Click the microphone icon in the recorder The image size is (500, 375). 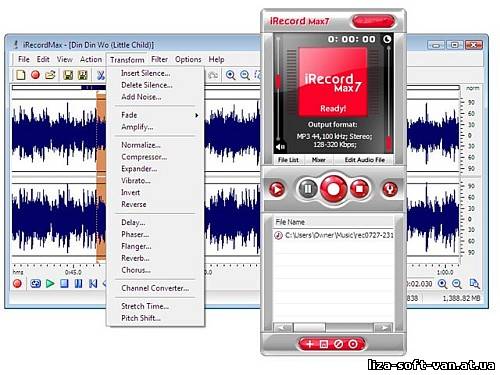pyautogui.click(x=390, y=189)
